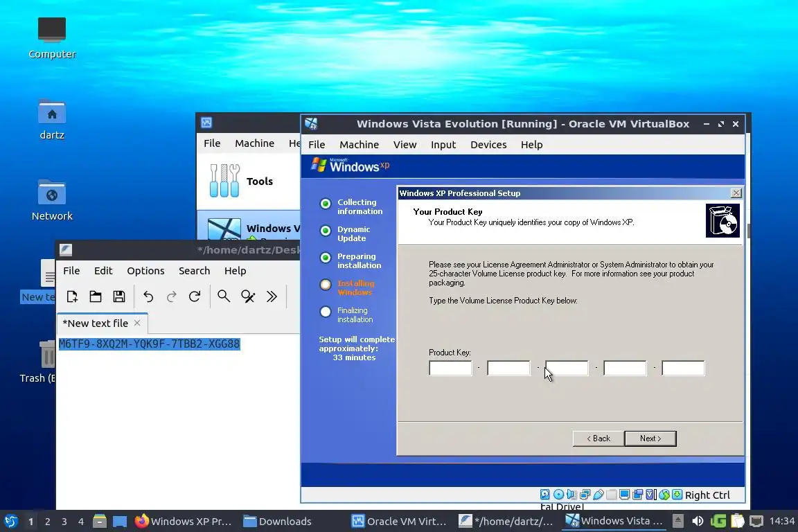Open File menu in the VM window
Screen dimensions: 798x532
pyautogui.click(x=317, y=145)
